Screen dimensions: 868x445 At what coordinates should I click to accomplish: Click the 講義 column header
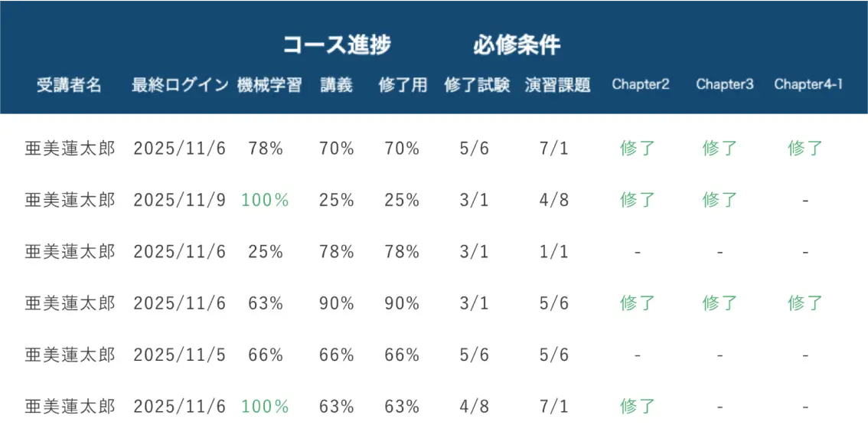pyautogui.click(x=337, y=85)
